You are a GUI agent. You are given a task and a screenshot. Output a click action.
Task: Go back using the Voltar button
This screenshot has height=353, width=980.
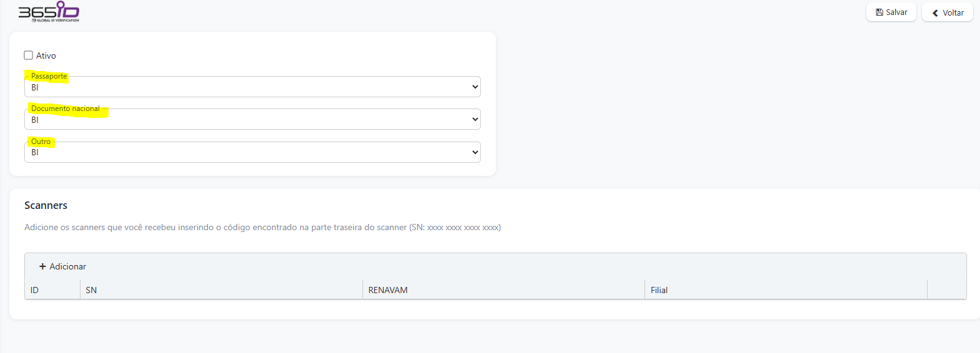[x=948, y=12]
